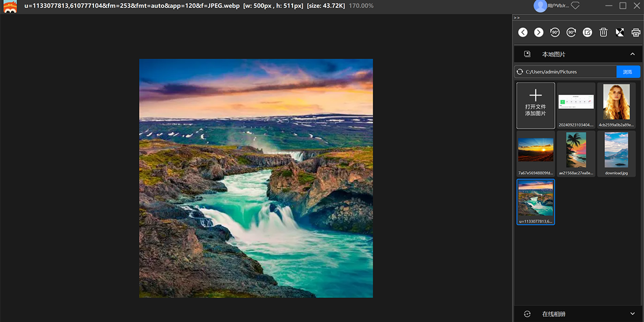Viewport: 644px width, 322px height.
Task: Enter fullscreen view with expand icon
Action: (620, 33)
